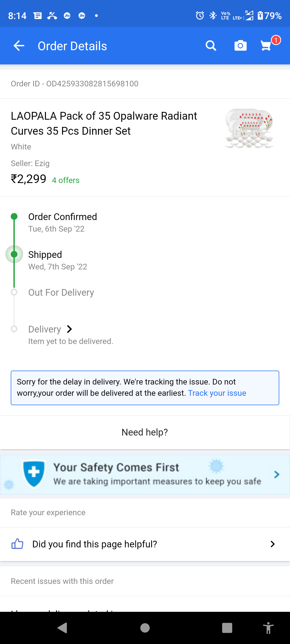290x644 pixels.
Task: Open the safety banner's right arrow
Action: pyautogui.click(x=277, y=474)
